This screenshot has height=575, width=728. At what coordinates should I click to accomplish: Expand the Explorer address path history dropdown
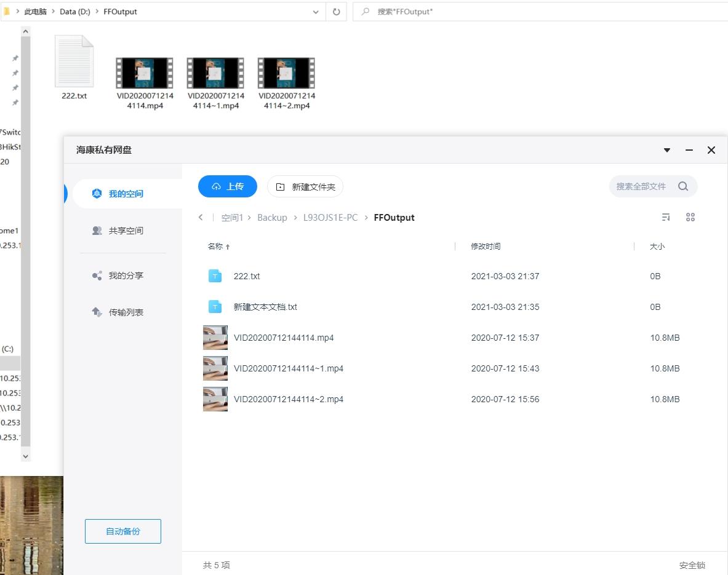click(316, 12)
